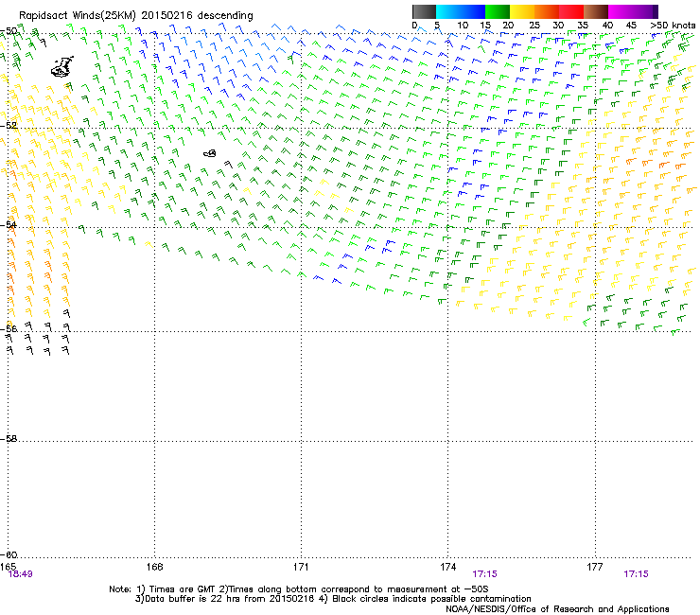Image resolution: width=700 pixels, height=615 pixels.
Task: Click the longitude label 165
Action: (x=8, y=567)
